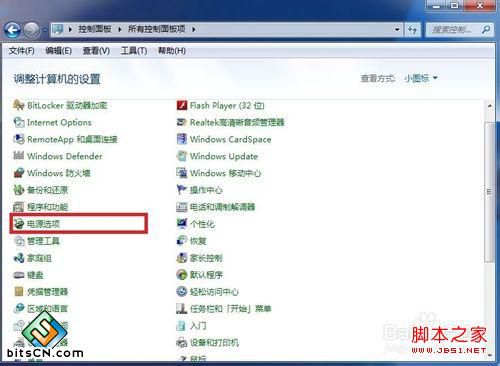Open Realtek高清晰音频管理器 icon
Screen dimensions: 500x366
[182, 122]
